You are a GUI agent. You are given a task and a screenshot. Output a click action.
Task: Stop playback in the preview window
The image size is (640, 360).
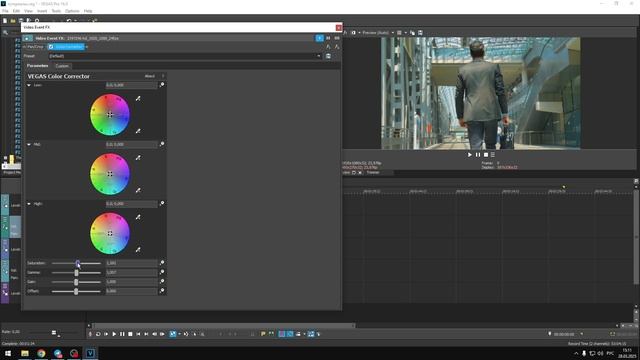pyautogui.click(x=486, y=155)
